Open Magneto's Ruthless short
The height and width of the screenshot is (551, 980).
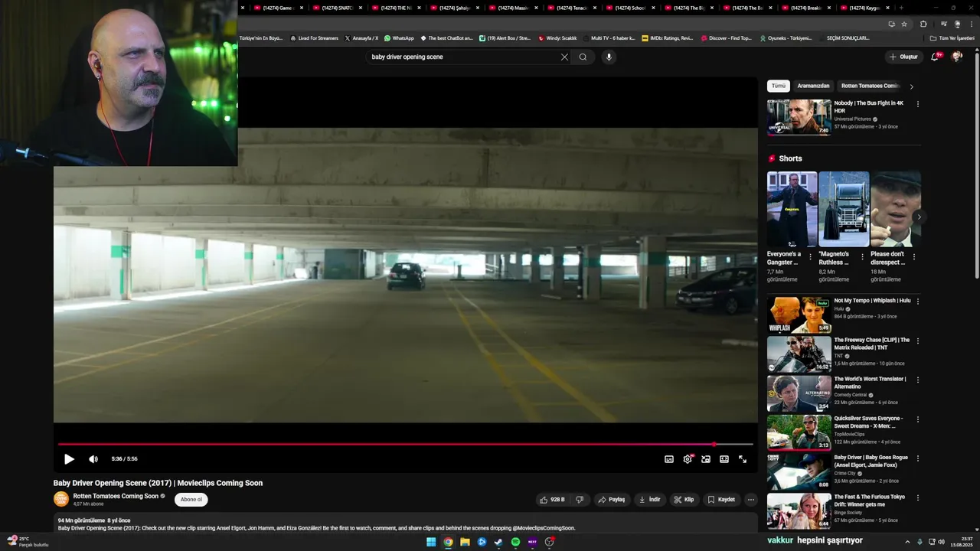tap(844, 209)
